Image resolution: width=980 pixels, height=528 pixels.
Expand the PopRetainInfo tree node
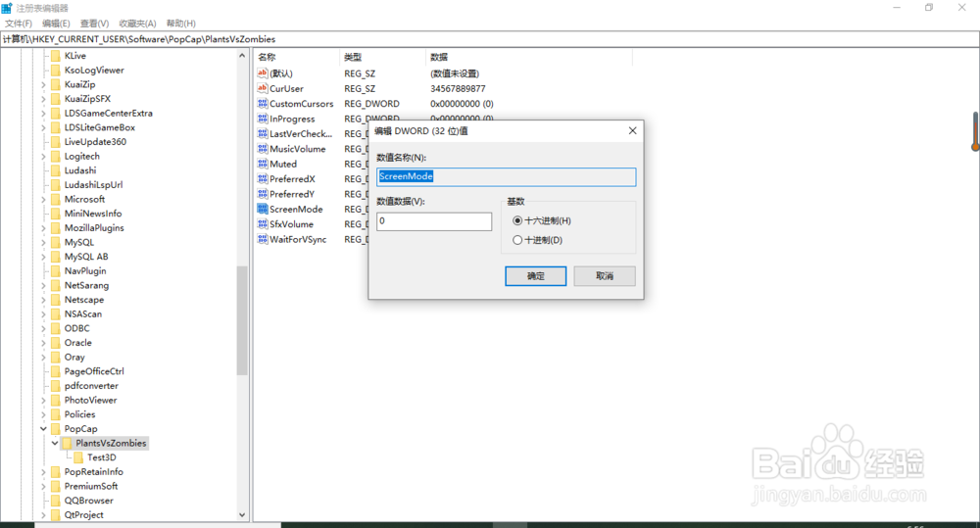coord(44,472)
